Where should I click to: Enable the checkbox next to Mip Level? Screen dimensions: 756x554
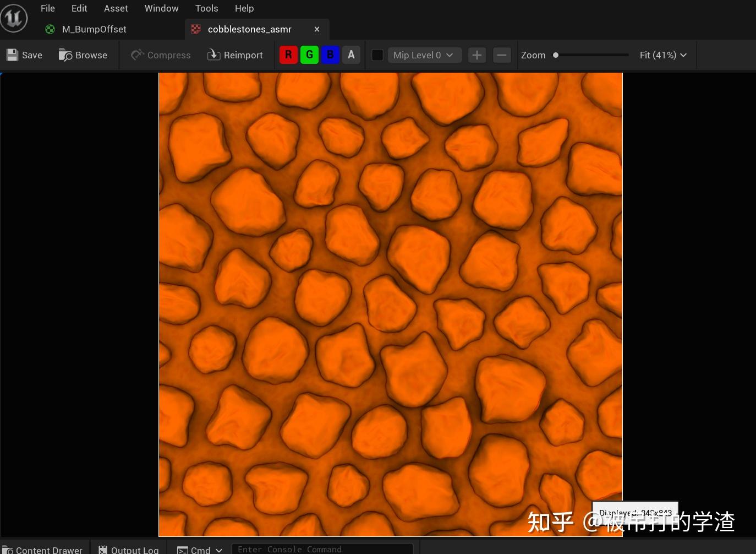coord(377,55)
